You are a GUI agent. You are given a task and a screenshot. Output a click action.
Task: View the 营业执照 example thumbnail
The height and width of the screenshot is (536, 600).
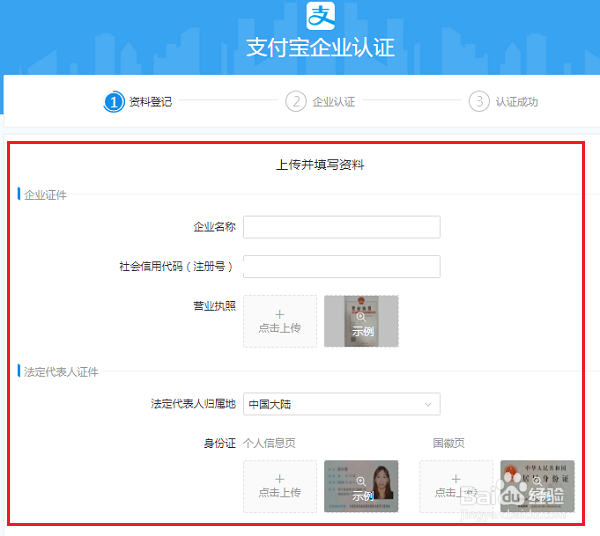pos(361,321)
